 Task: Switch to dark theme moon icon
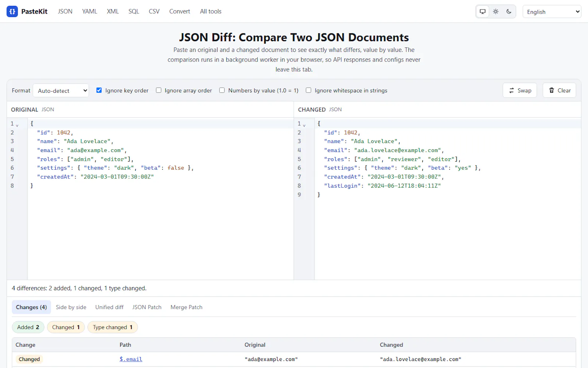pyautogui.click(x=509, y=11)
